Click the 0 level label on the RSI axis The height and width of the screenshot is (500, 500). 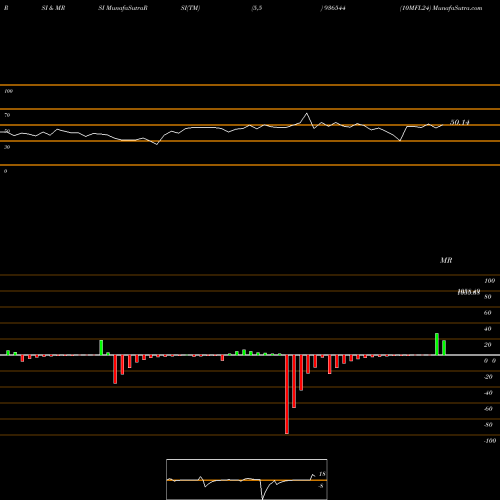pyautogui.click(x=5, y=171)
